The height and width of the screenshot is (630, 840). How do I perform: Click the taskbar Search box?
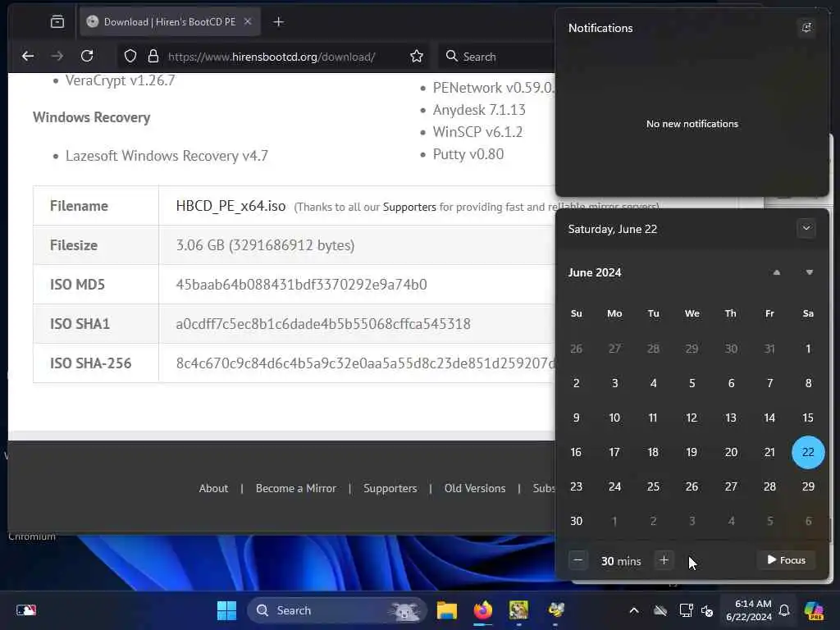(336, 610)
